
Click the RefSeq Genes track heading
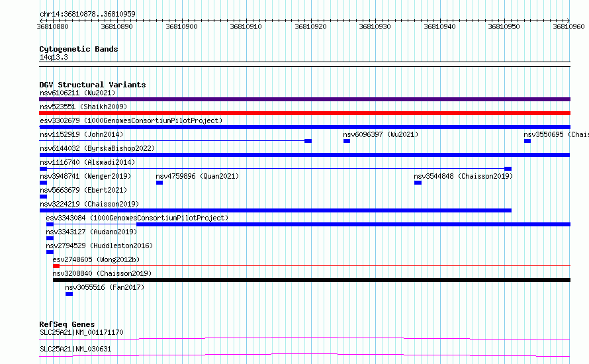tap(68, 324)
